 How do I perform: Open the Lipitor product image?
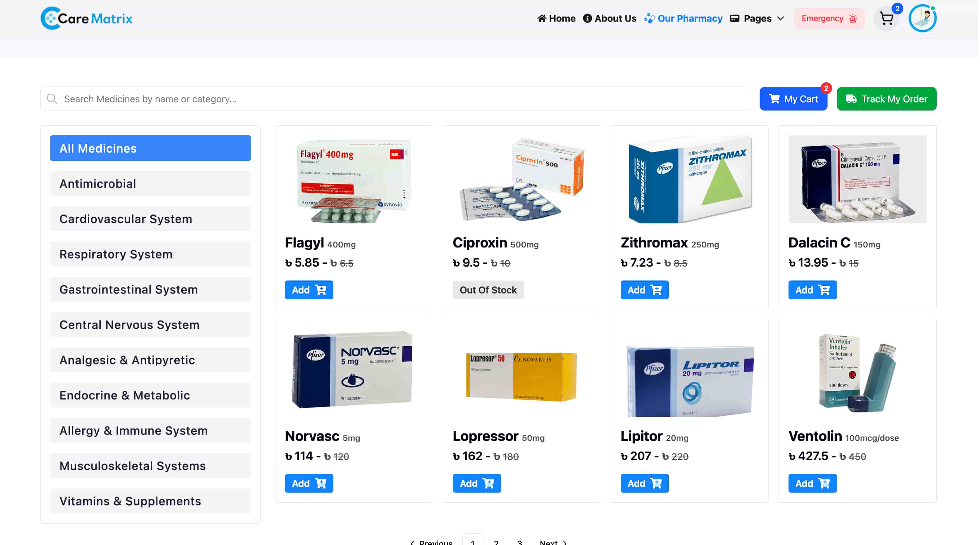[691, 373]
